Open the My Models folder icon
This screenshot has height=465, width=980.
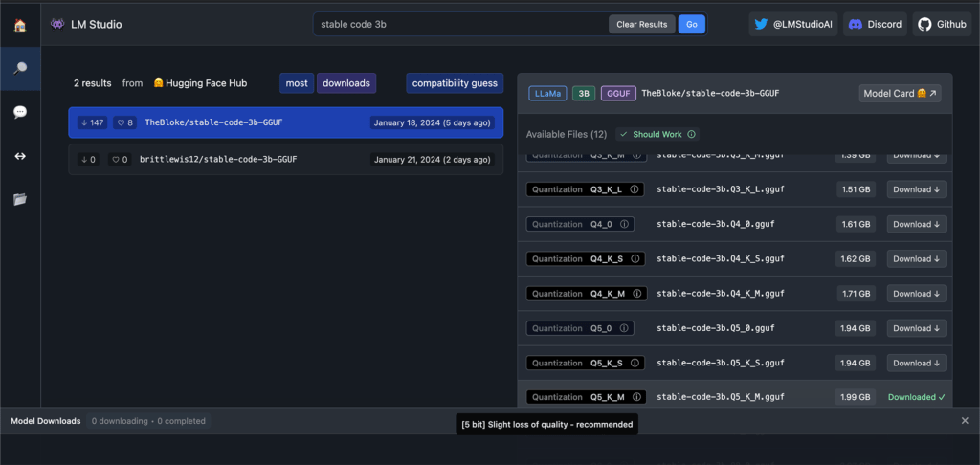19,199
